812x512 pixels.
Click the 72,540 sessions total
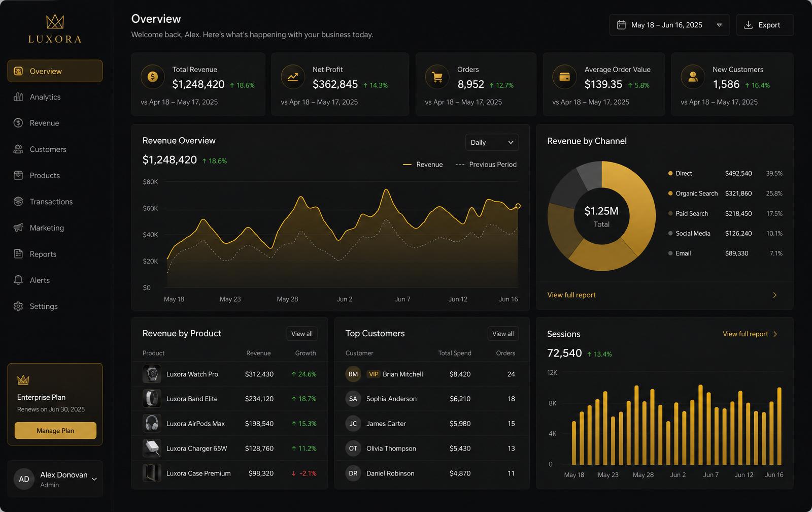click(x=564, y=353)
